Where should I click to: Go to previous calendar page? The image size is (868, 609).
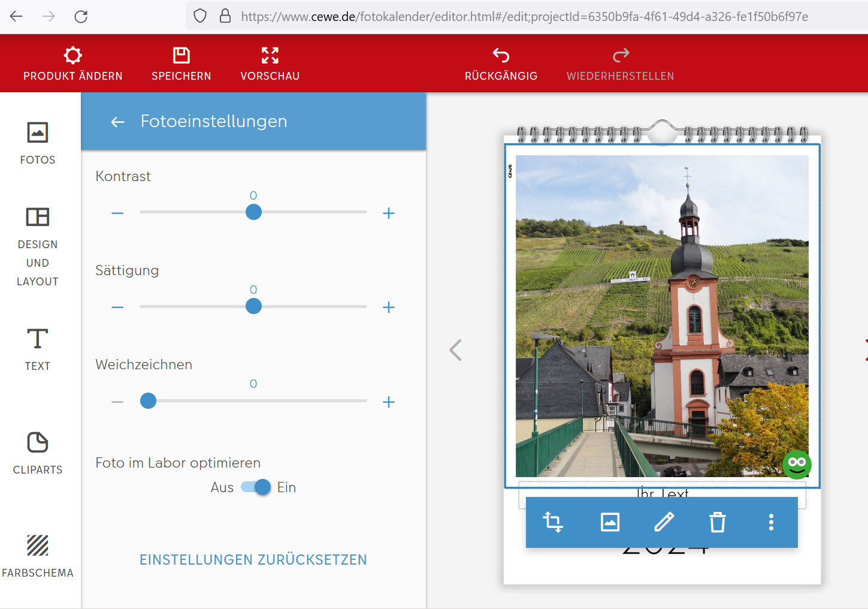point(456,350)
